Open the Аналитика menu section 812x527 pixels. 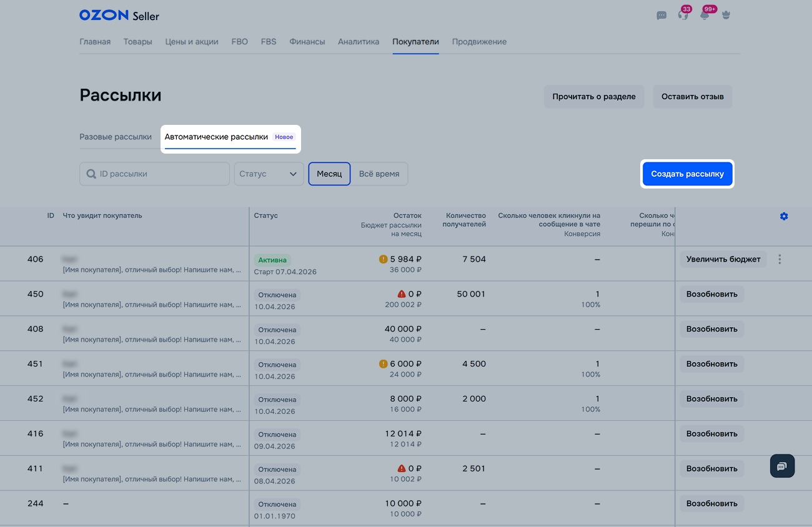(x=359, y=42)
